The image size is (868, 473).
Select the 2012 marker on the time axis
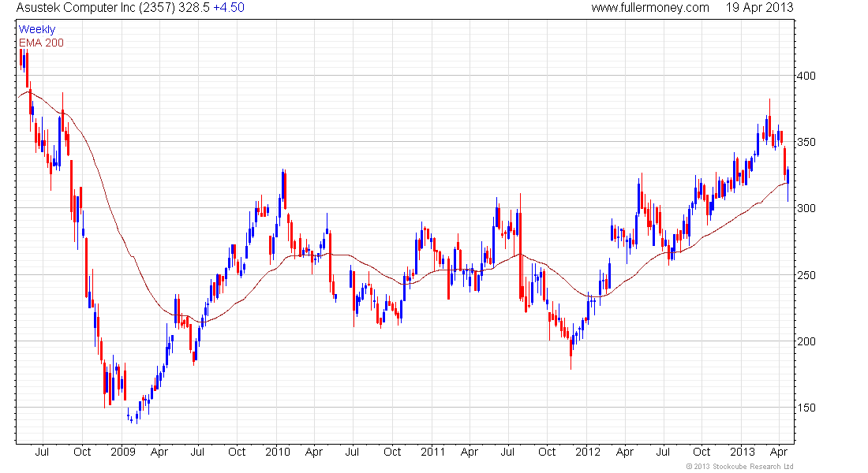pyautogui.click(x=587, y=453)
